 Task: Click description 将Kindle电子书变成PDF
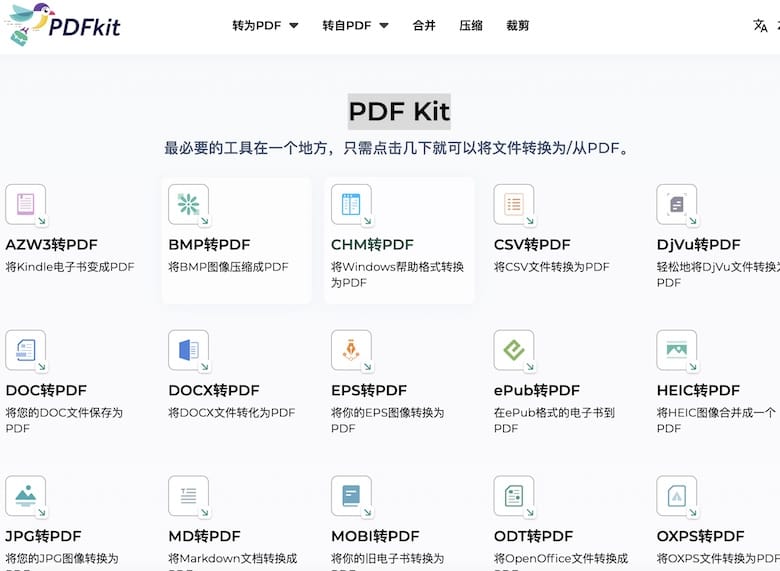coord(70,267)
